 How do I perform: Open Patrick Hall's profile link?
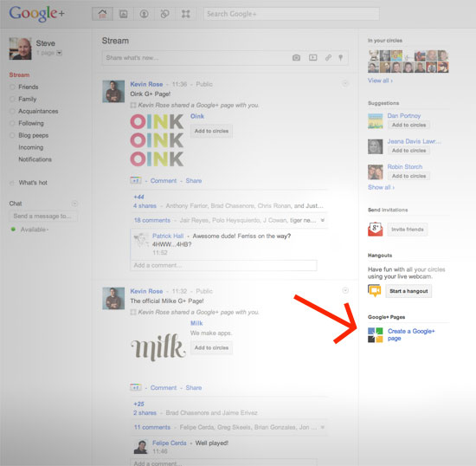pyautogui.click(x=168, y=236)
